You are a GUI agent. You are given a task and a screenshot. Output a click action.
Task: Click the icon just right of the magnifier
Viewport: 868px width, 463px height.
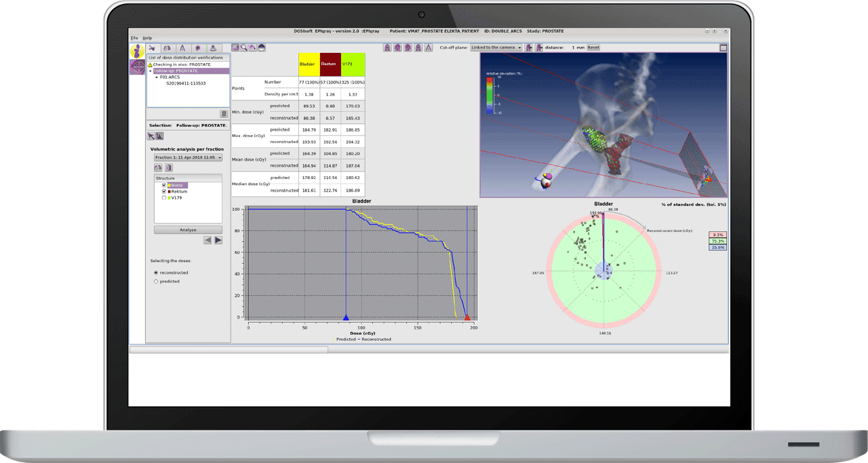coord(253,47)
